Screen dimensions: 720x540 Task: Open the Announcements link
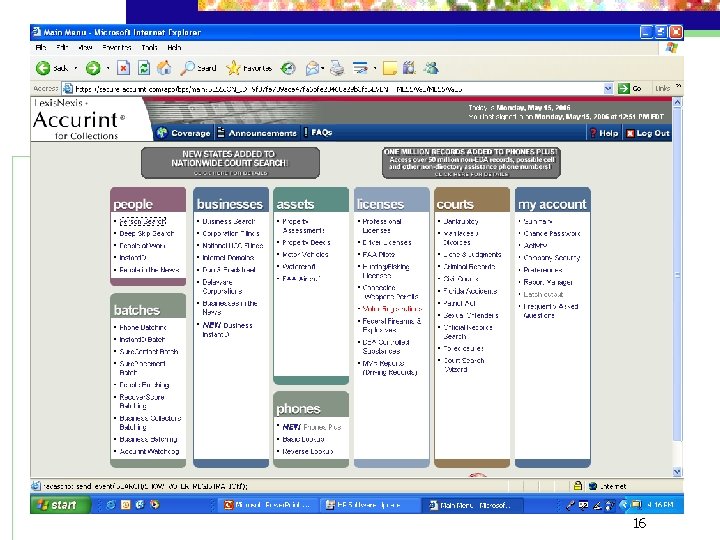(263, 133)
